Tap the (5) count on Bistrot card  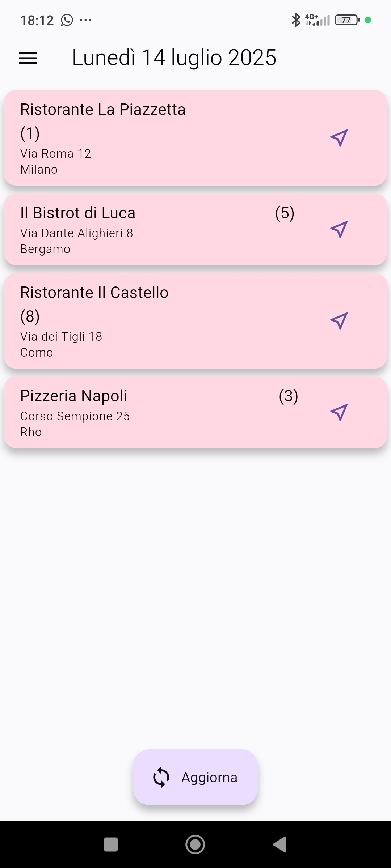[285, 213]
